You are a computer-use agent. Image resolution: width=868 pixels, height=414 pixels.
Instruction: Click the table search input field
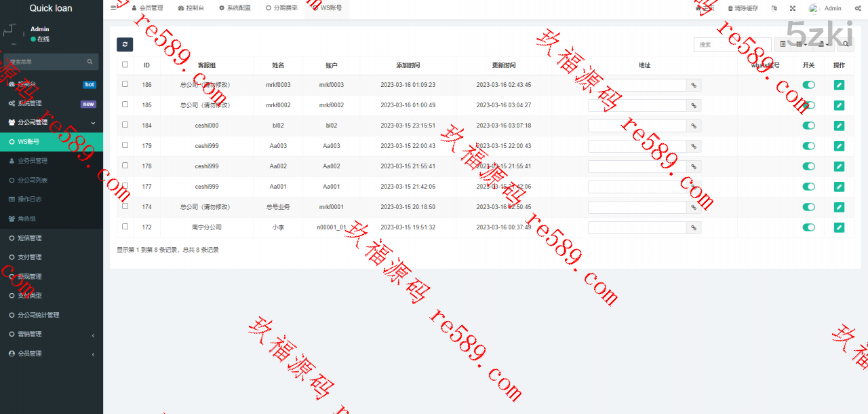coord(732,45)
